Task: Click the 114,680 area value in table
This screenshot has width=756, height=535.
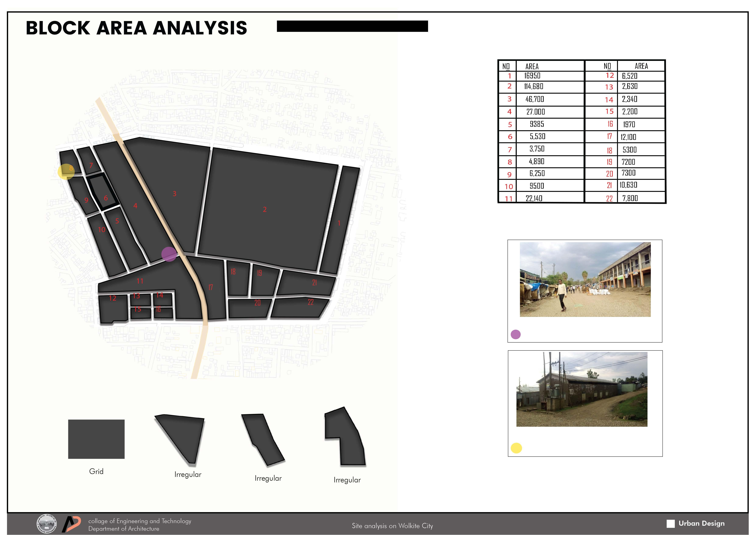Action: [534, 87]
